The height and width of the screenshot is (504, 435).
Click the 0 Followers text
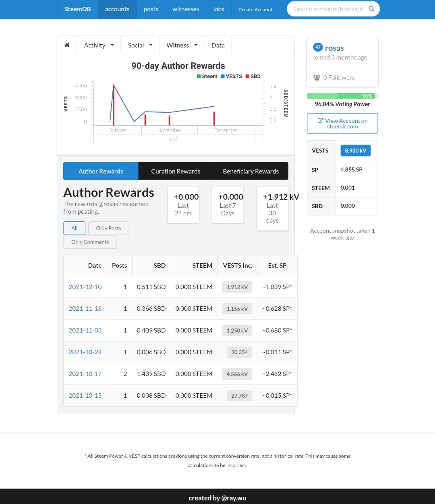tap(339, 77)
